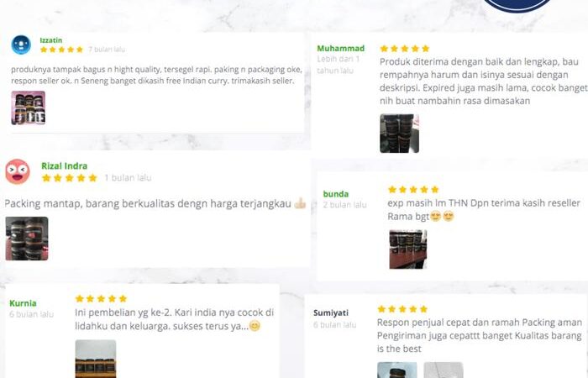Screen dimensions: 588x378
Task: Click Rizal Indra's five-star rating
Action: (70, 178)
